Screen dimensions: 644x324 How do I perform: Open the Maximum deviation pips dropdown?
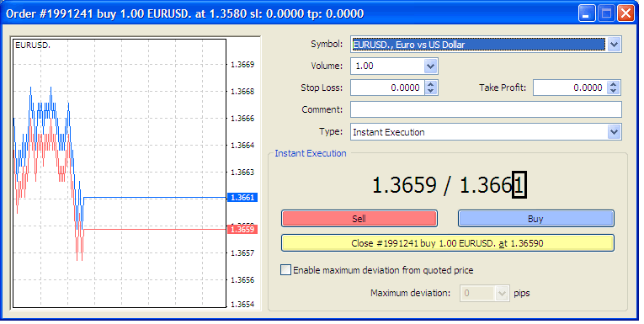click(x=502, y=293)
